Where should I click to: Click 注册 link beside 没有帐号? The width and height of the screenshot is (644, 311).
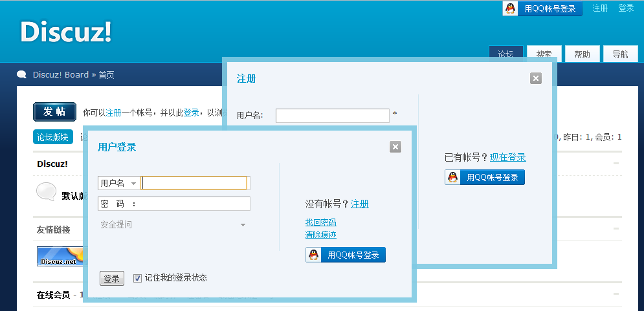pyautogui.click(x=359, y=204)
